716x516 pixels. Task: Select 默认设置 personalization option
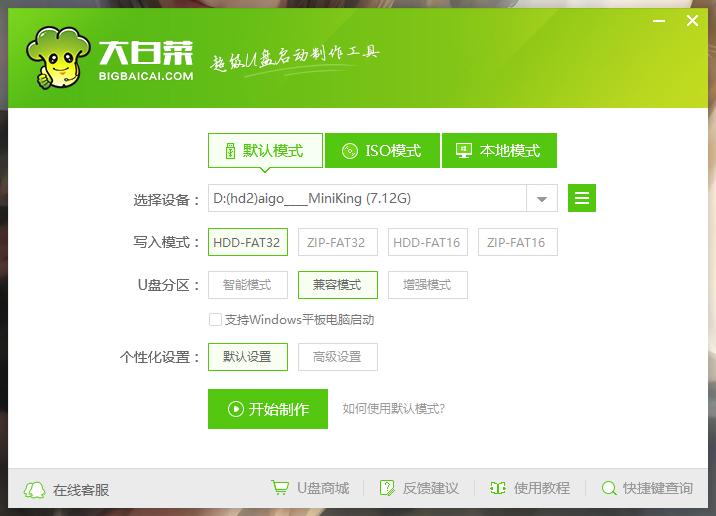(247, 357)
